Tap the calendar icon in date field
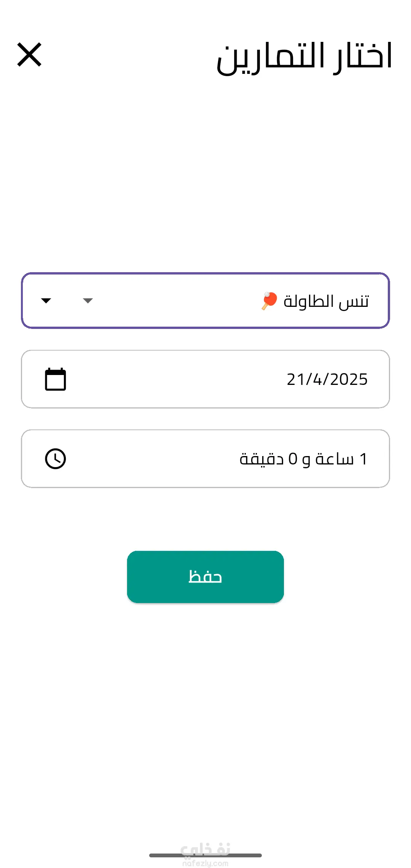Image resolution: width=411 pixels, height=868 pixels. pos(56,379)
